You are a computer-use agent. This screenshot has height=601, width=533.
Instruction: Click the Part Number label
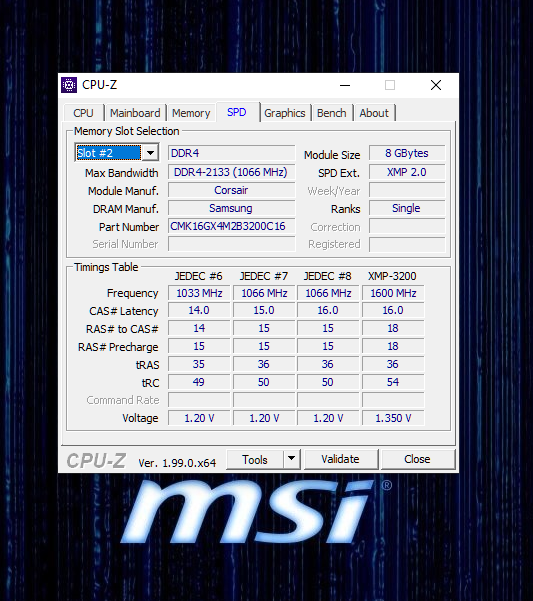tap(129, 227)
